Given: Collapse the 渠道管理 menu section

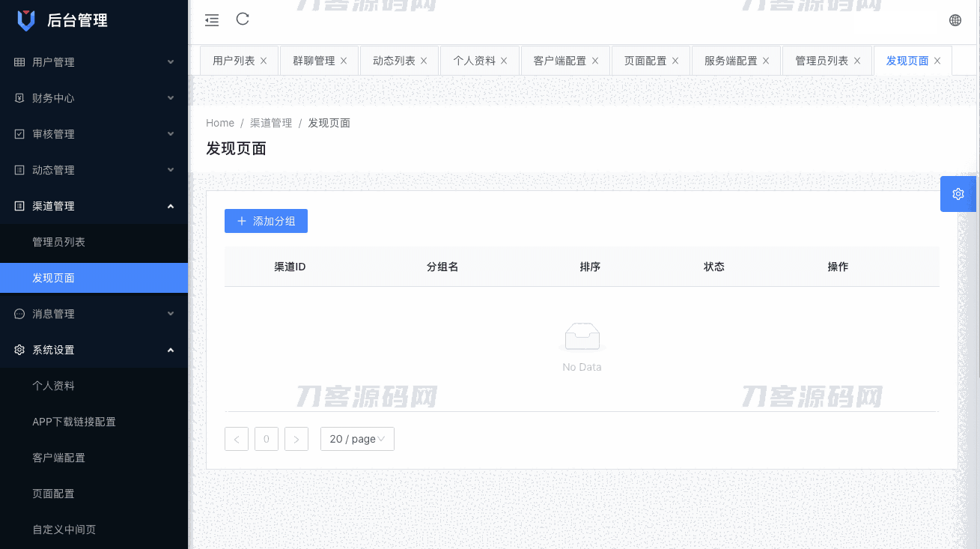Looking at the screenshot, I should coord(94,205).
